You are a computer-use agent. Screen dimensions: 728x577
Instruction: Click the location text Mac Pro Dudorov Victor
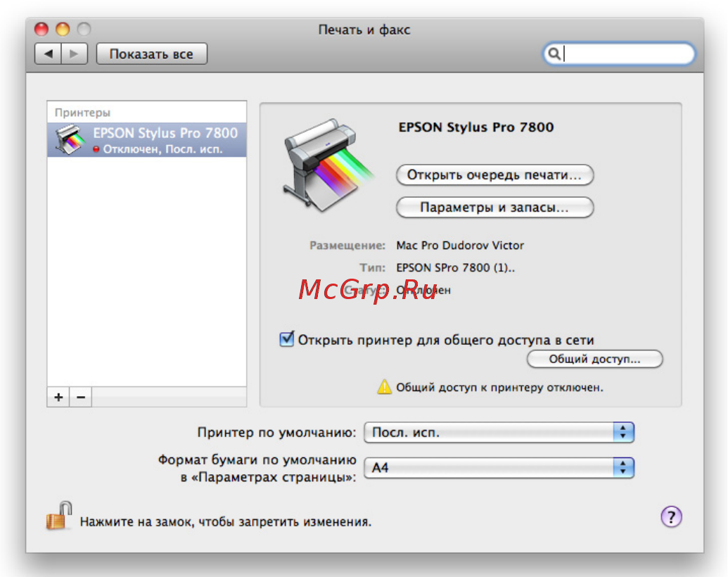pyautogui.click(x=460, y=246)
